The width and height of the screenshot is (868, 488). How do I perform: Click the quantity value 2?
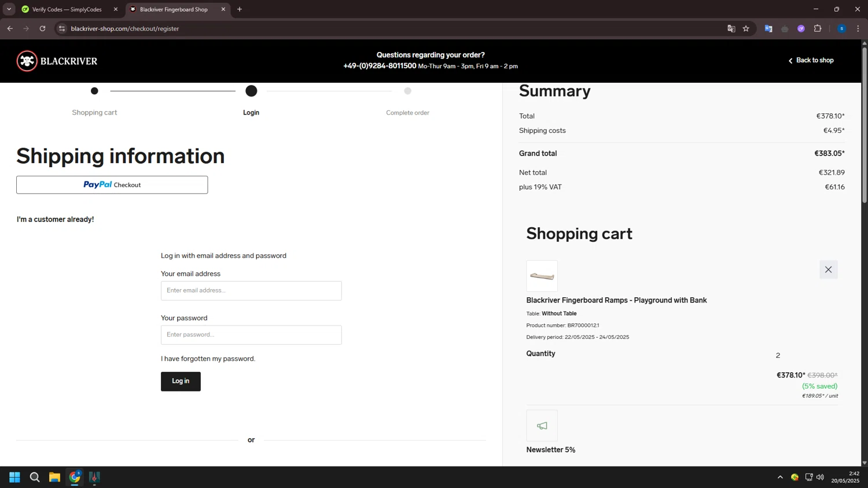click(x=778, y=355)
